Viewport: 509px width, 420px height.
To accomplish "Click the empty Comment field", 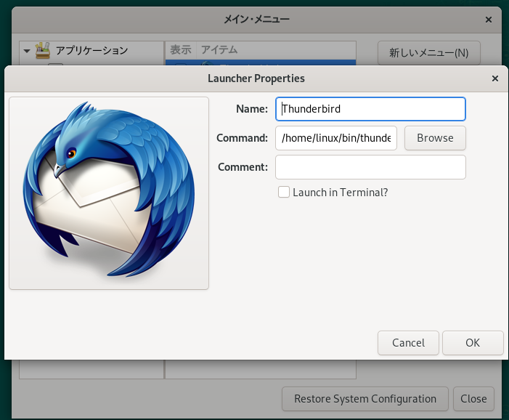I will (x=370, y=167).
